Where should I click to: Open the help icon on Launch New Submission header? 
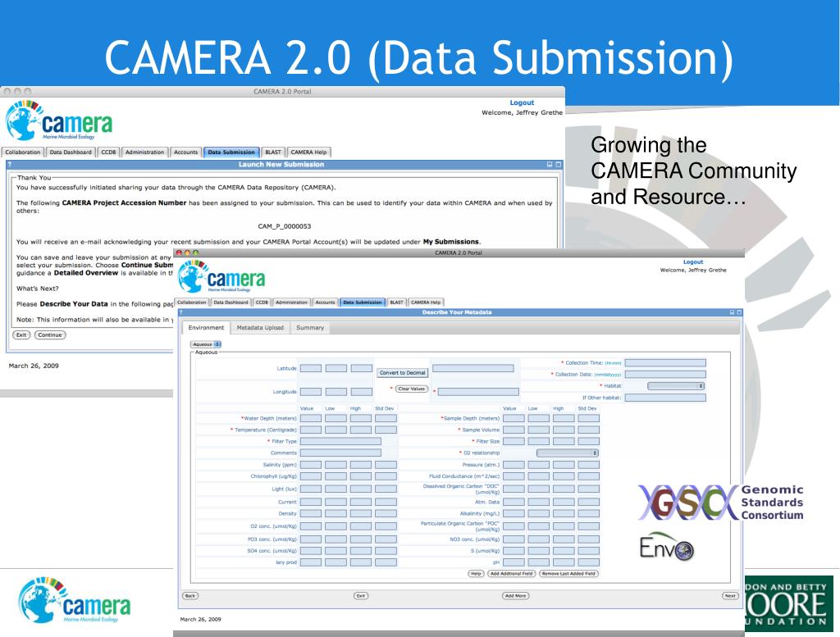click(10, 165)
